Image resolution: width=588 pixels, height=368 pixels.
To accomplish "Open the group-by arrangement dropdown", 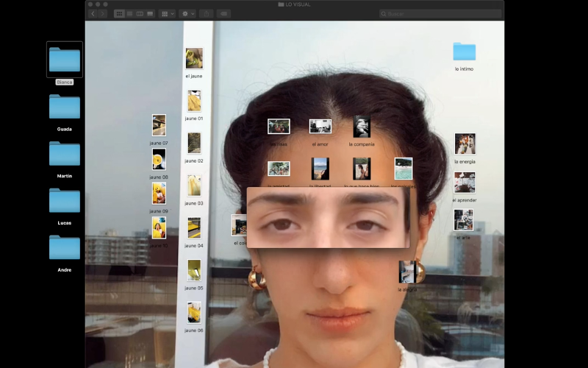I will point(168,13).
